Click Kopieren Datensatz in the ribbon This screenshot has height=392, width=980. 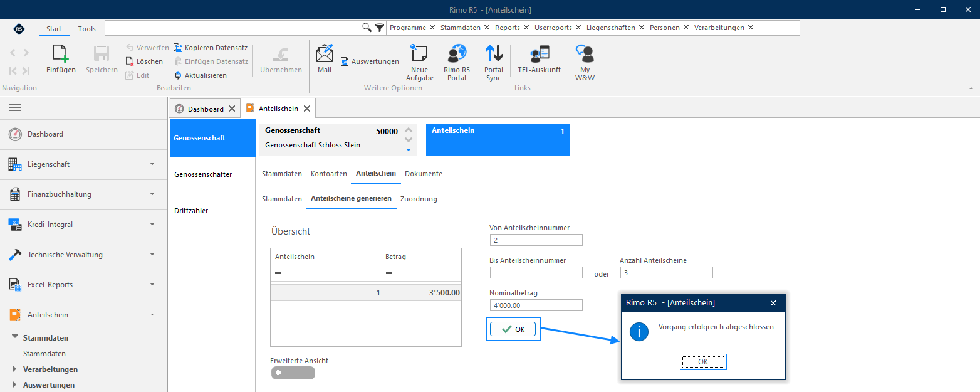[211, 48]
